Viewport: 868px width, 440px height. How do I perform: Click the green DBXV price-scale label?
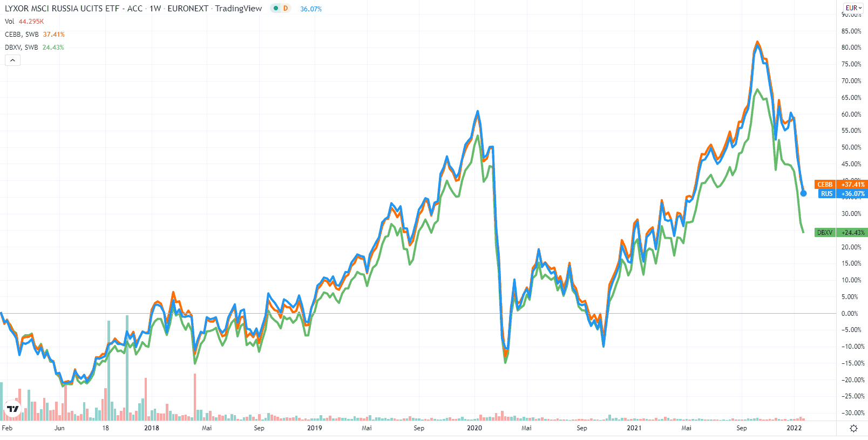click(825, 233)
